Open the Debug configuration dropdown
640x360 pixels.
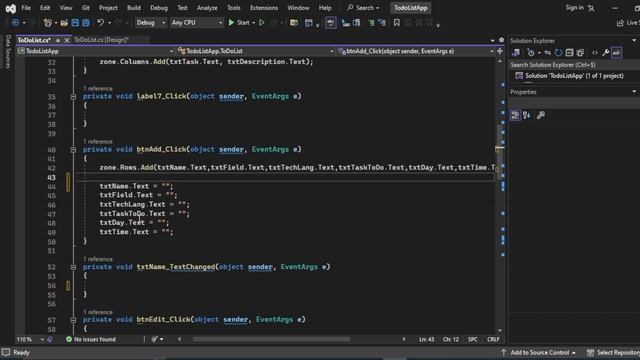[151, 23]
